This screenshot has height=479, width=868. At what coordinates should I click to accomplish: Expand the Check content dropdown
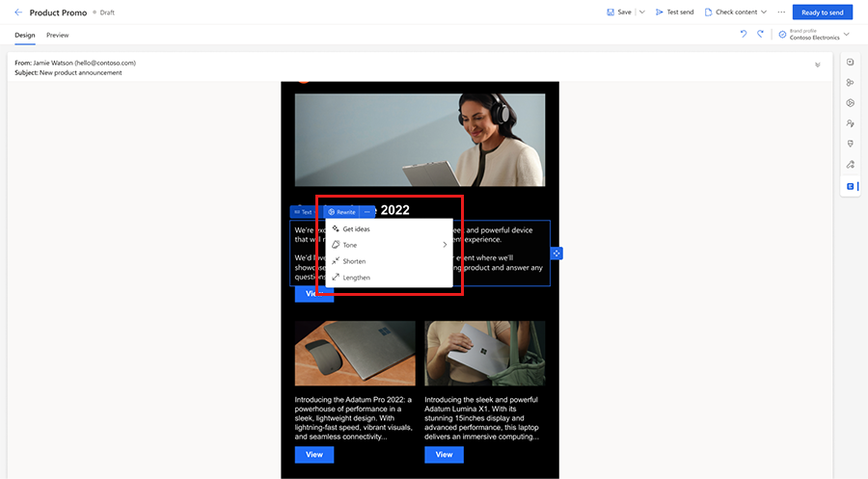tap(736, 13)
